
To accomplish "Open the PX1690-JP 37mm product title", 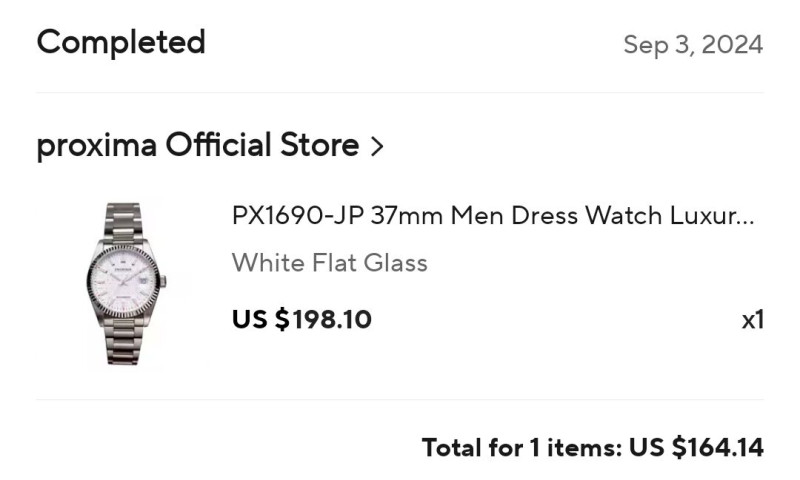I will pyautogui.click(x=492, y=216).
